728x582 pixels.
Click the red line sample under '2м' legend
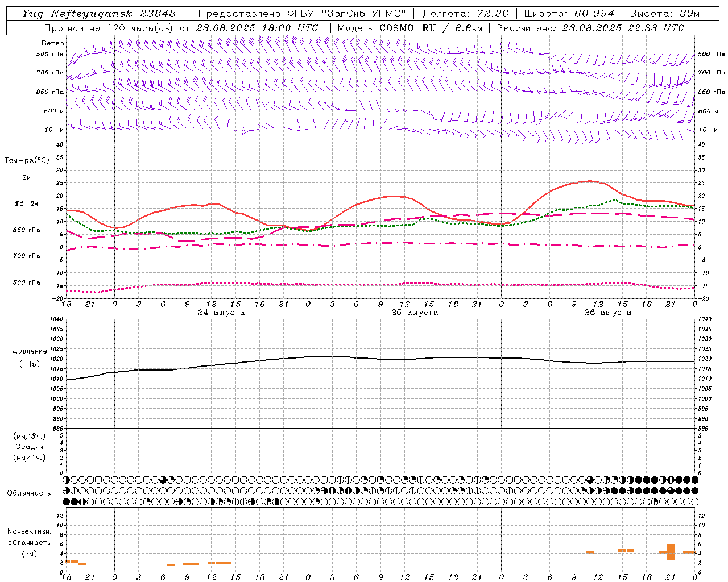point(26,184)
